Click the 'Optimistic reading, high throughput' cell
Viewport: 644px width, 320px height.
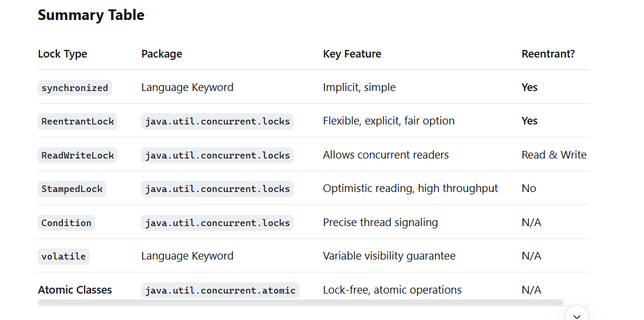point(410,188)
